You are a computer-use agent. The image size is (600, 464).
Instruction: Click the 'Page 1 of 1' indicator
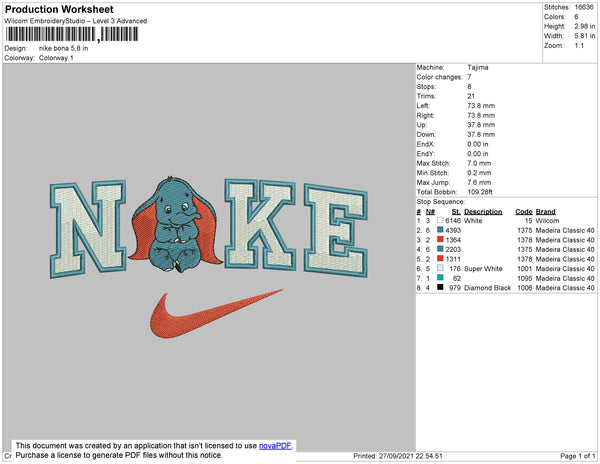pos(578,456)
